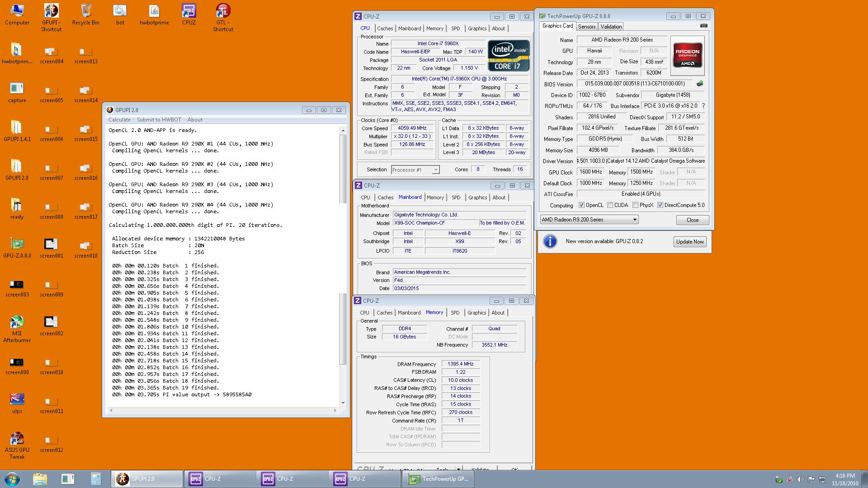Open the Calculate menu in GPUPI
Image resolution: width=868 pixels, height=488 pixels.
[119, 120]
